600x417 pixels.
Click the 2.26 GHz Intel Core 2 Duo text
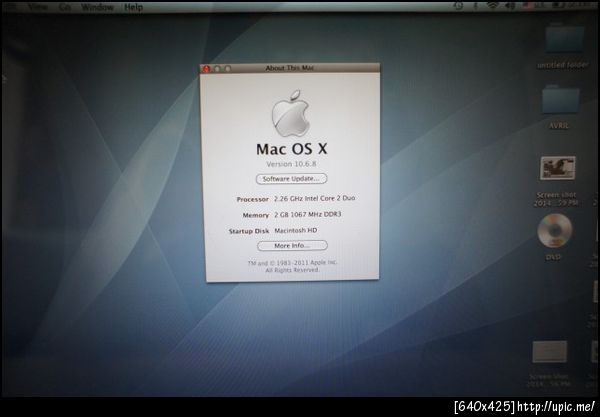pos(315,198)
